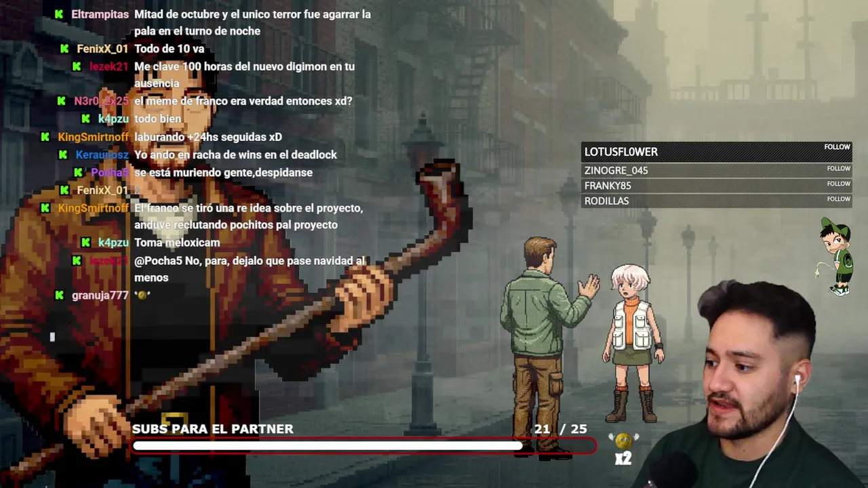868x488 pixels.
Task: Click the FRANKY85 follower name
Action: [x=608, y=186]
